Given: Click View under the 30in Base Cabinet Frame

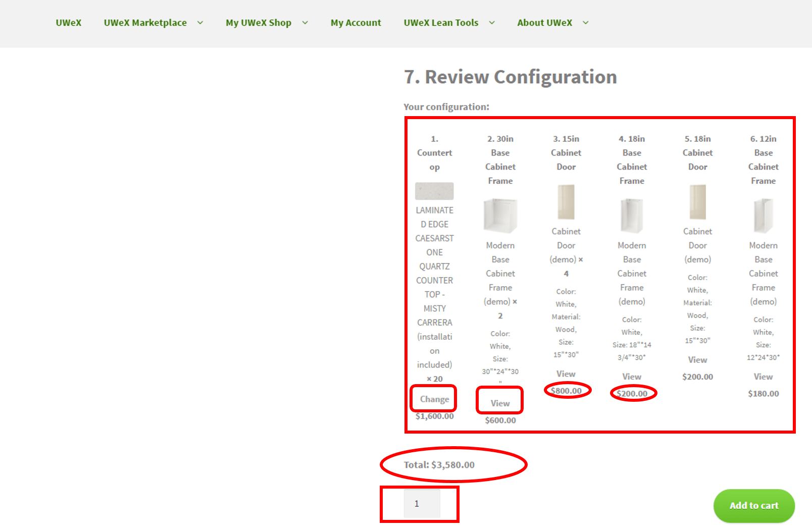Looking at the screenshot, I should pos(500,403).
